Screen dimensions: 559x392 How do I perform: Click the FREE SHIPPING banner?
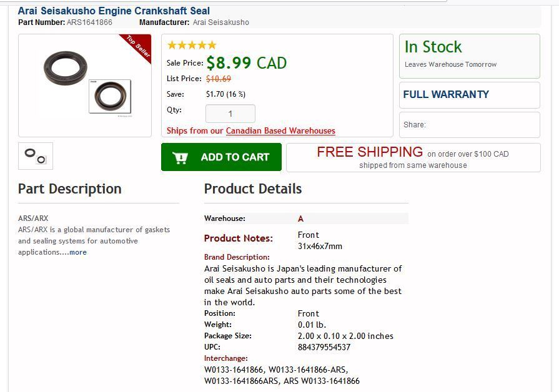tap(413, 157)
